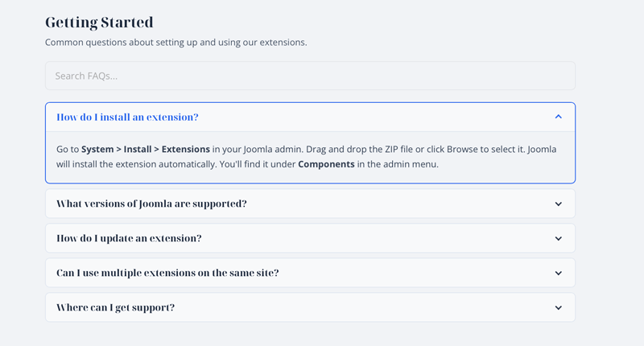
Task: Click bold 'Components' word in answer
Action: click(325, 165)
